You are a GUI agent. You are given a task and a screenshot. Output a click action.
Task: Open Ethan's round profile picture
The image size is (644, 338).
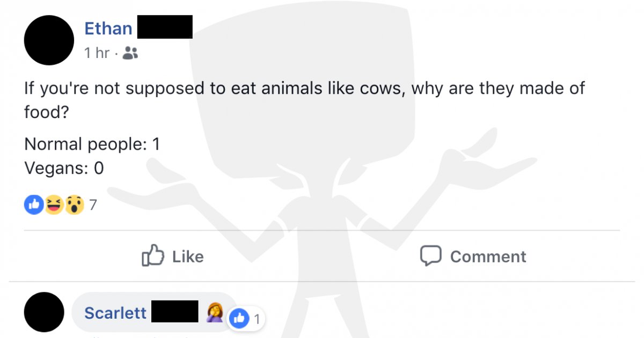tap(49, 40)
